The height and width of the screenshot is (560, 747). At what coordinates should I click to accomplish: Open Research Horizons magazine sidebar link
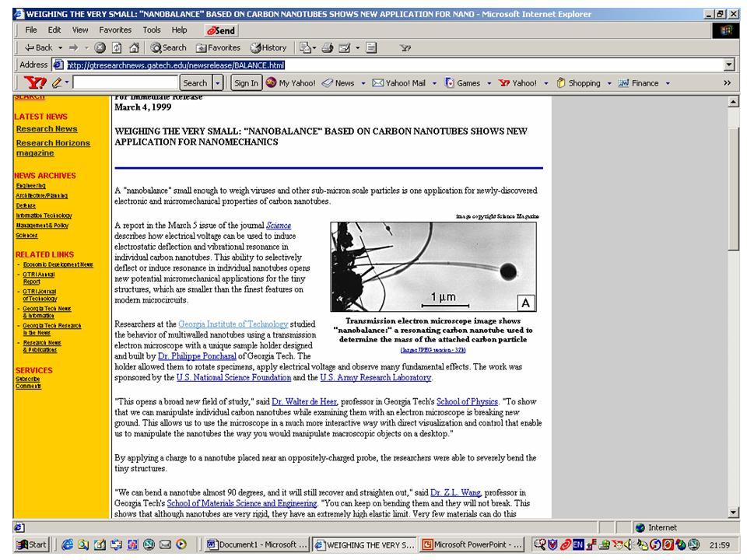point(53,148)
